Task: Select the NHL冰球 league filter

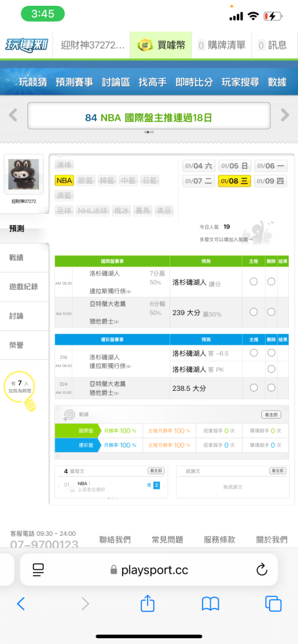Action: 93,211
